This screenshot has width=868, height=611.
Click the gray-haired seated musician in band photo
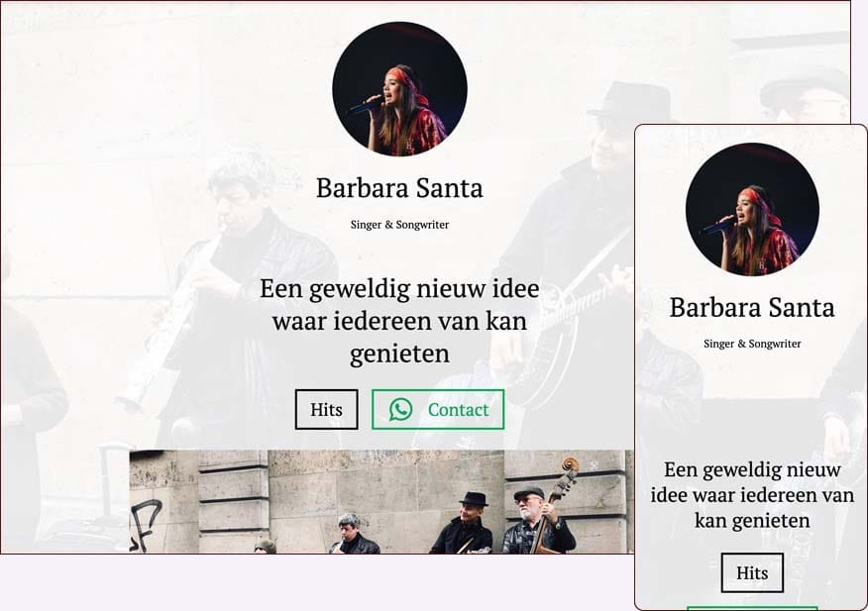[x=355, y=534]
